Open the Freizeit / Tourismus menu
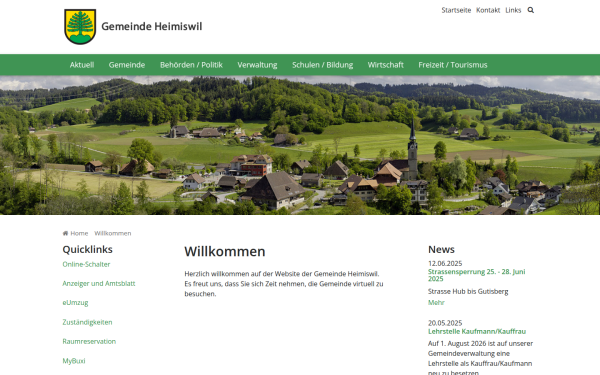 coord(453,65)
